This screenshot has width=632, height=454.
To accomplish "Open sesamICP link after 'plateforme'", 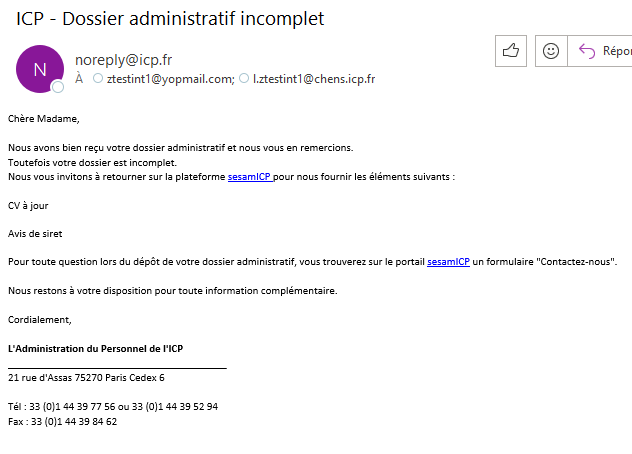I will 249,176.
